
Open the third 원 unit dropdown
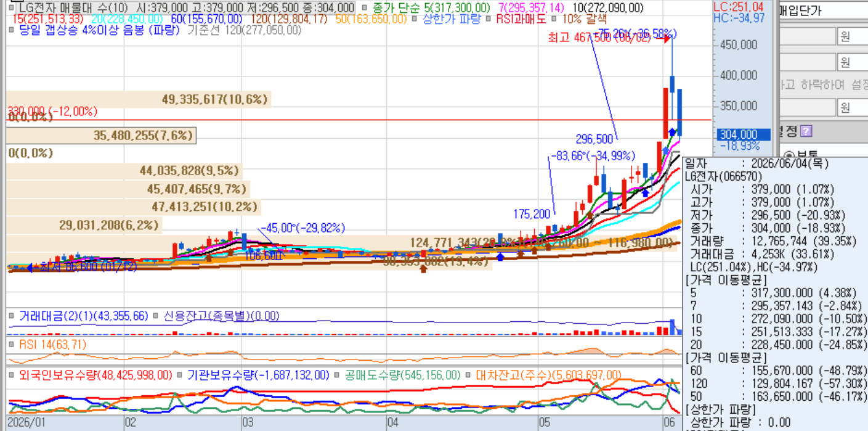pos(852,107)
